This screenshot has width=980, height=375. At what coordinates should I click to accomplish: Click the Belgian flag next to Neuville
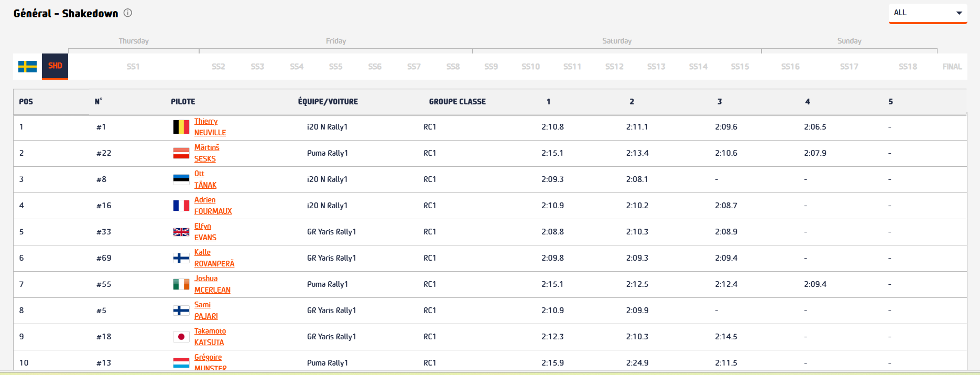click(181, 127)
